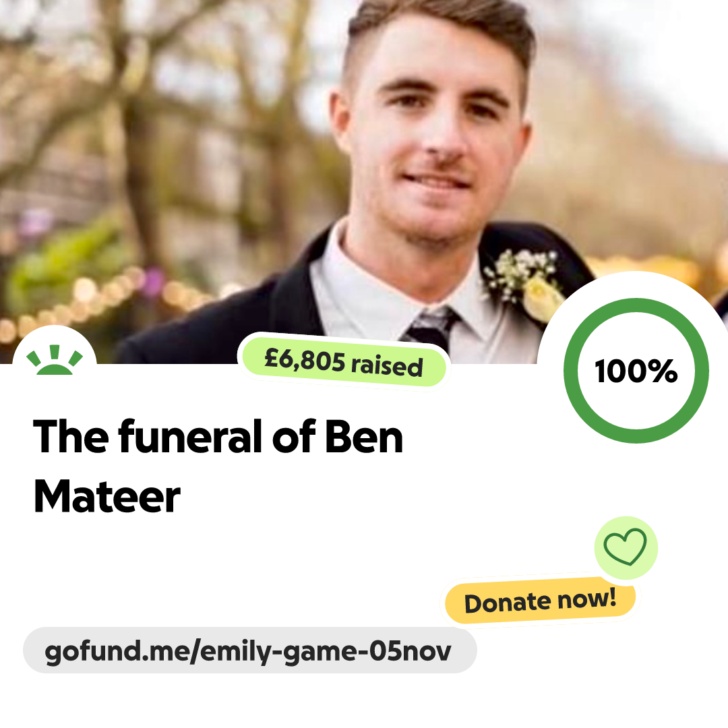This screenshot has height=728, width=728.
Task: Tap the green heart icon
Action: click(625, 547)
